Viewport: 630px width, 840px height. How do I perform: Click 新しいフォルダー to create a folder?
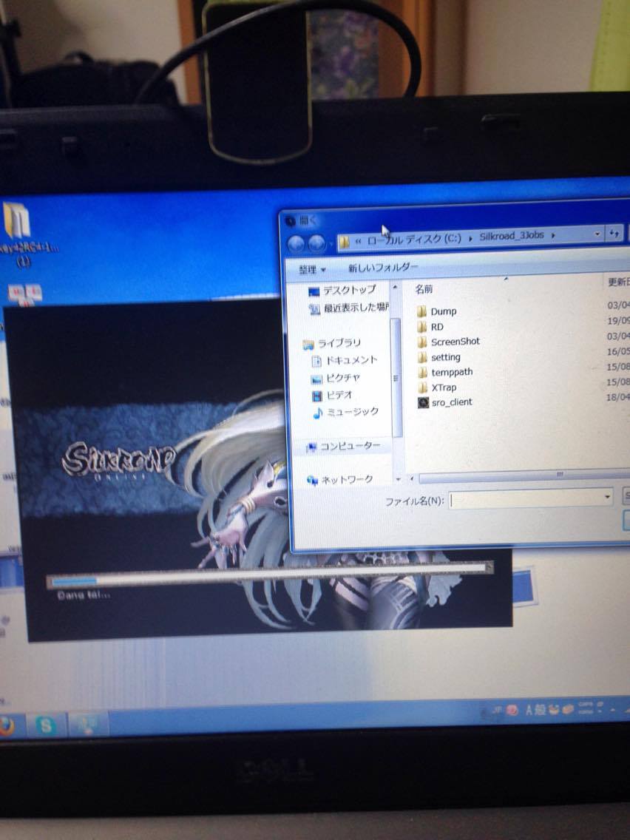[382, 268]
